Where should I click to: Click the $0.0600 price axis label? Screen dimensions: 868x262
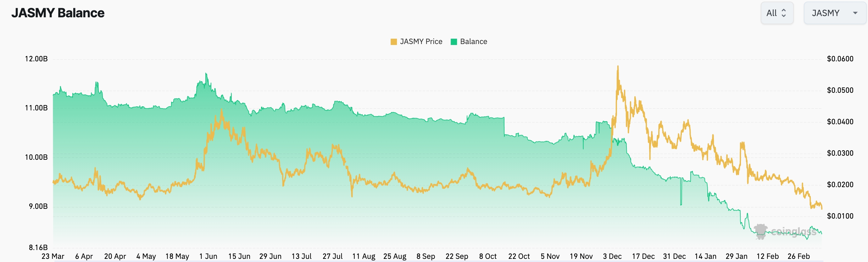pyautogui.click(x=840, y=59)
